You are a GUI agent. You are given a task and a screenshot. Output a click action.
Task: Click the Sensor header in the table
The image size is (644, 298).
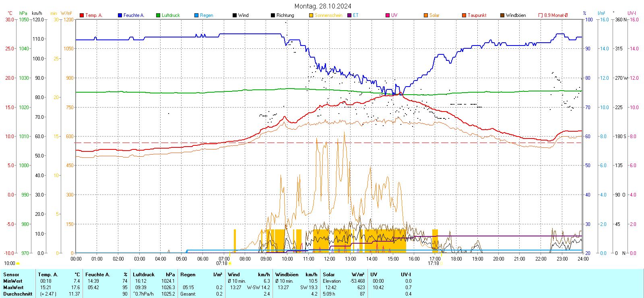point(11,275)
